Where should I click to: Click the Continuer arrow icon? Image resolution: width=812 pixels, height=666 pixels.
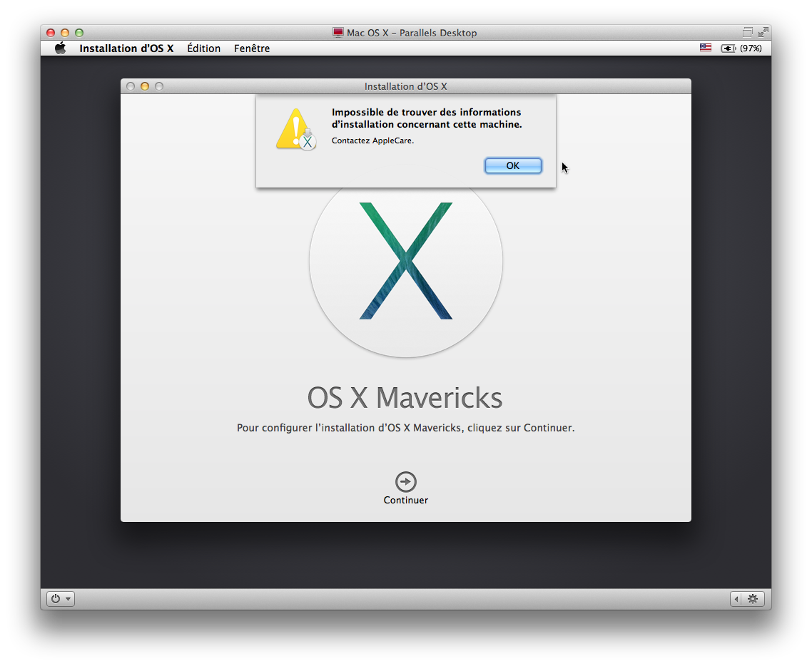click(405, 482)
